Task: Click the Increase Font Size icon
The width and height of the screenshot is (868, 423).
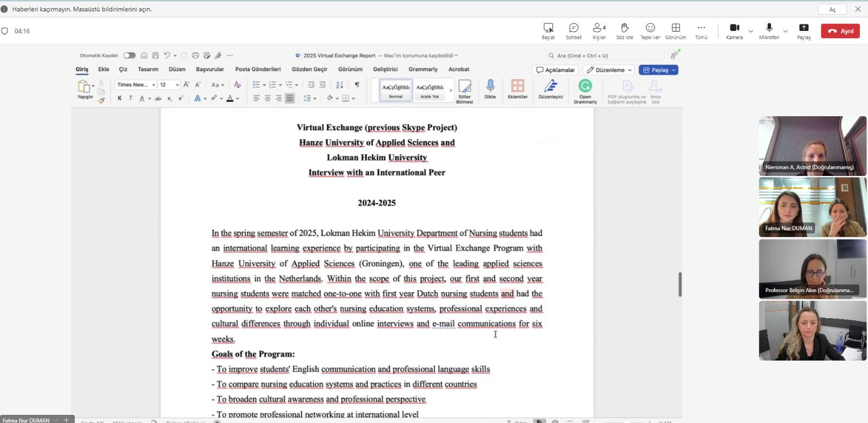Action: [187, 85]
